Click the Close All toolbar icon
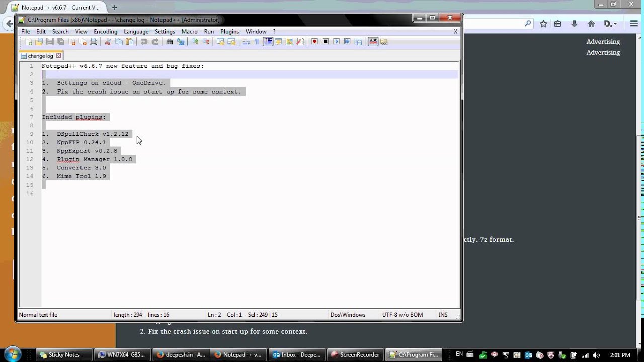Image resolution: width=644 pixels, height=362 pixels. point(83,42)
